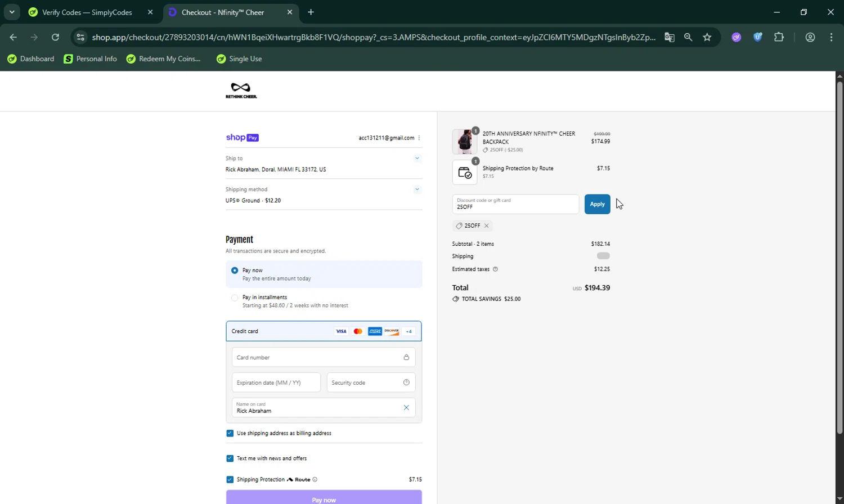Bookmark this page with the star icon
844x504 pixels.
pos(707,37)
